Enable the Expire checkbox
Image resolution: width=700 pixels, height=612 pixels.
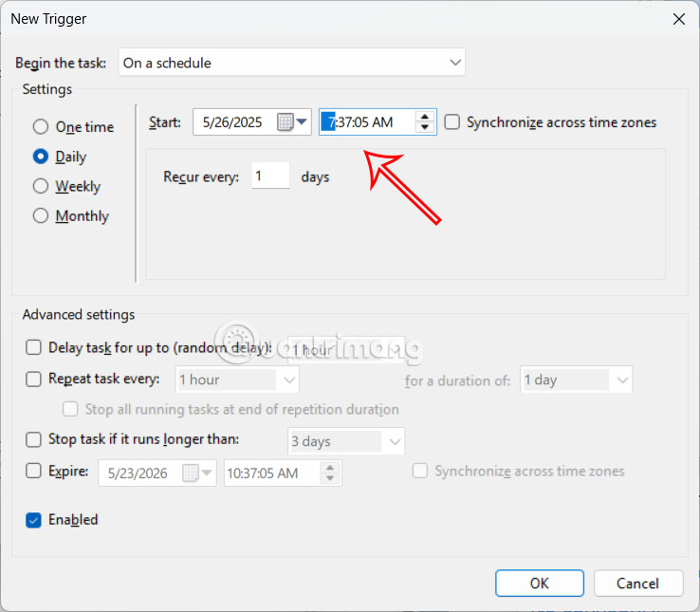[x=33, y=471]
